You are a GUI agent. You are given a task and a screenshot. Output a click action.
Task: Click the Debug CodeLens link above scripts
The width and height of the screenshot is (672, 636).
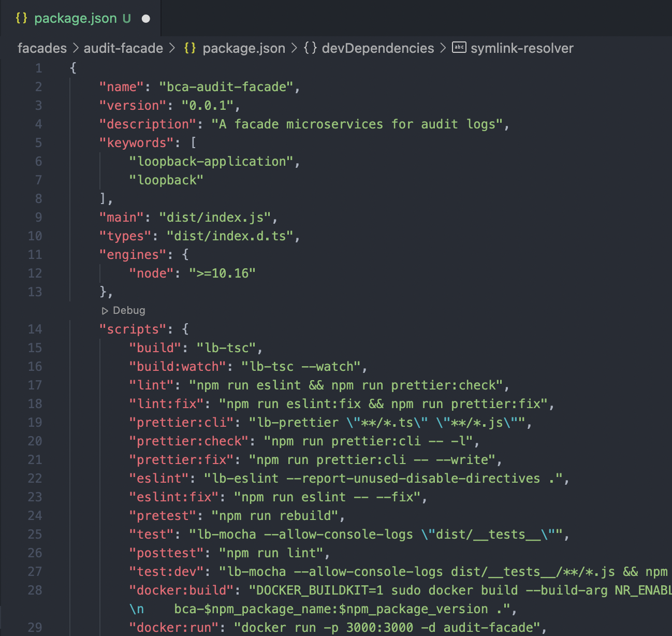128,310
